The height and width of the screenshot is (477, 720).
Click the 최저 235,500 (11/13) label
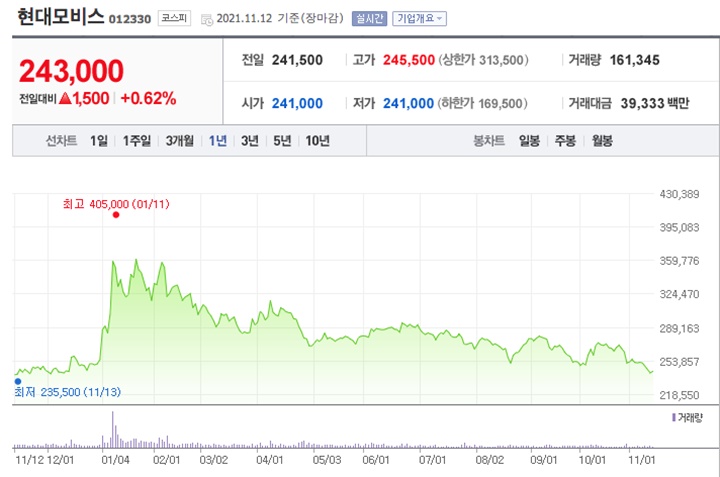pyautogui.click(x=68, y=392)
